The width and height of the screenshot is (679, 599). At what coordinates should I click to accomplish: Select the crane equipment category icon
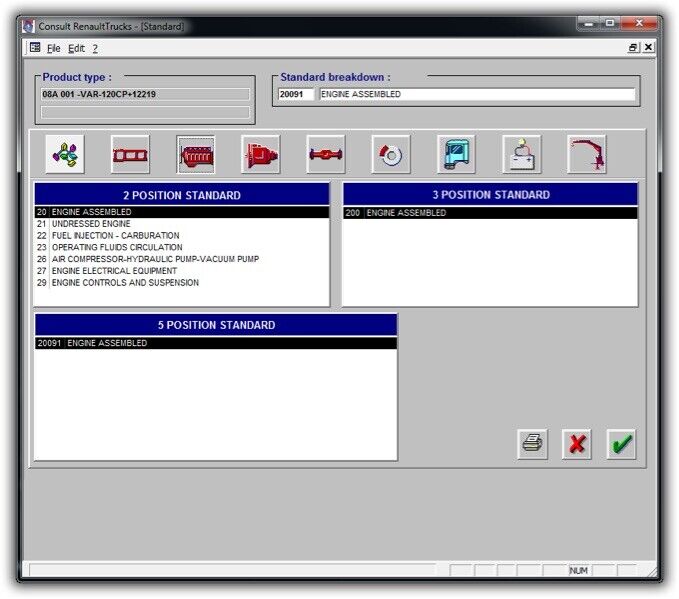click(x=586, y=155)
